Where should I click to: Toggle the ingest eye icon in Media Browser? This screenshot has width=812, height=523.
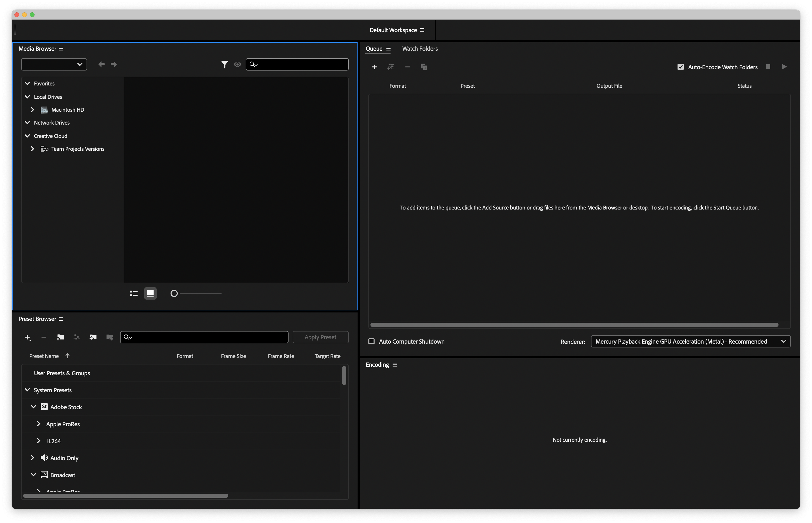pos(237,64)
